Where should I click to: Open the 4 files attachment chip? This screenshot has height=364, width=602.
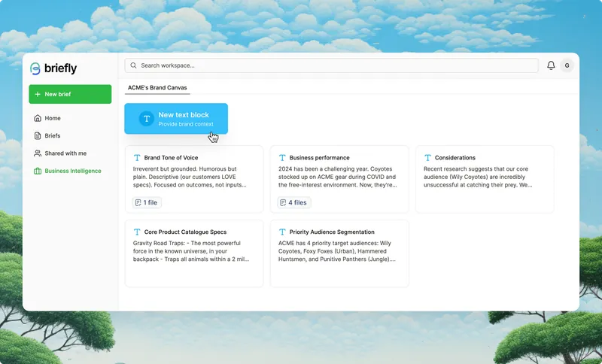(294, 202)
